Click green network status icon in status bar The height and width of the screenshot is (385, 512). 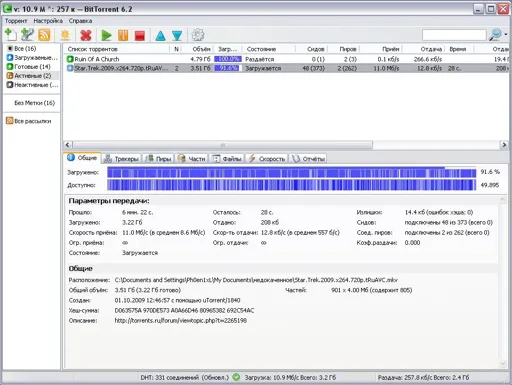point(236,377)
